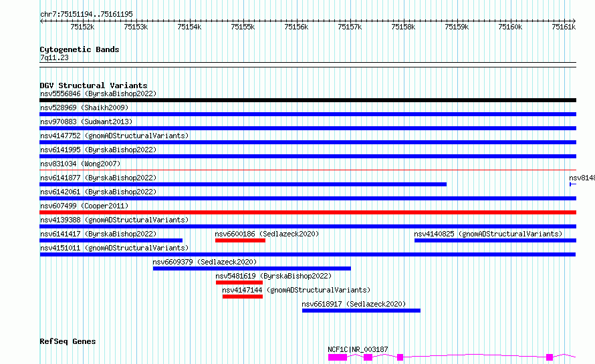This screenshot has height=364, width=595.
Task: Click the partially visible nsv8148 label
Action: click(x=582, y=178)
